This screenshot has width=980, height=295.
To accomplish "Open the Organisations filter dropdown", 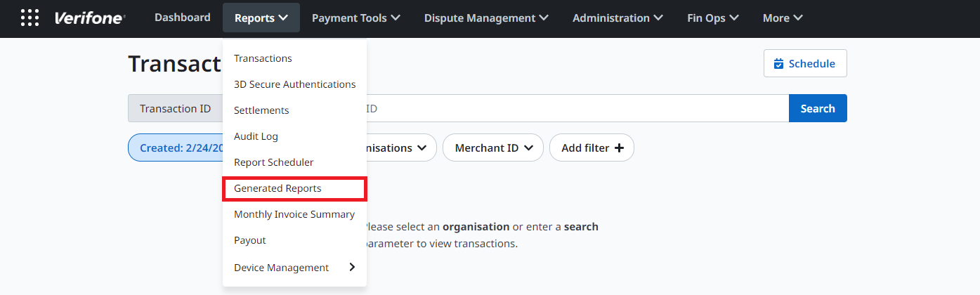I will 401,147.
